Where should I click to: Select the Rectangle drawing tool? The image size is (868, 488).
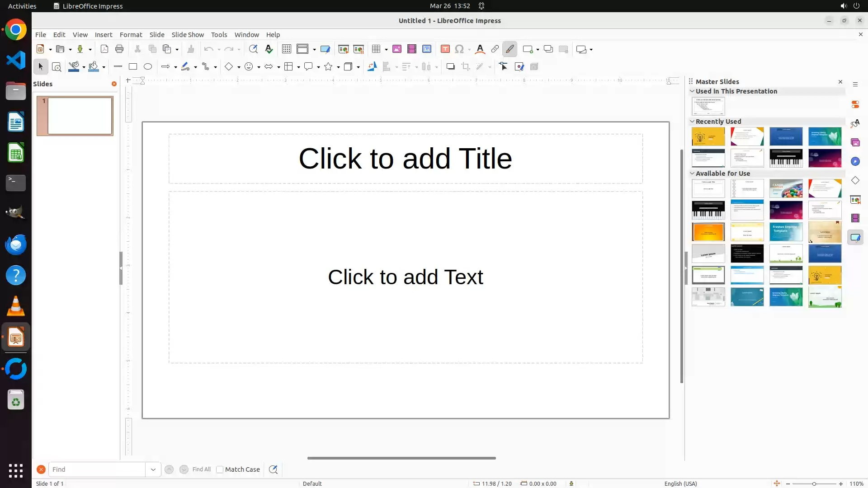pos(133,66)
